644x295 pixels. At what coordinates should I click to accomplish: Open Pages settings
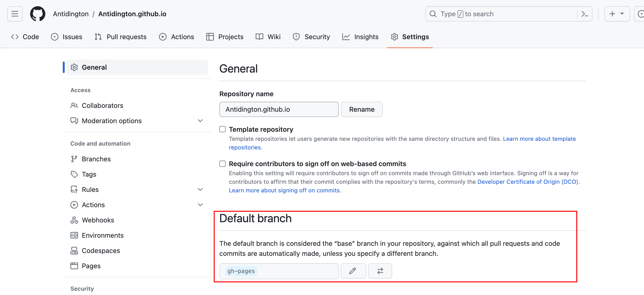pyautogui.click(x=137, y=266)
